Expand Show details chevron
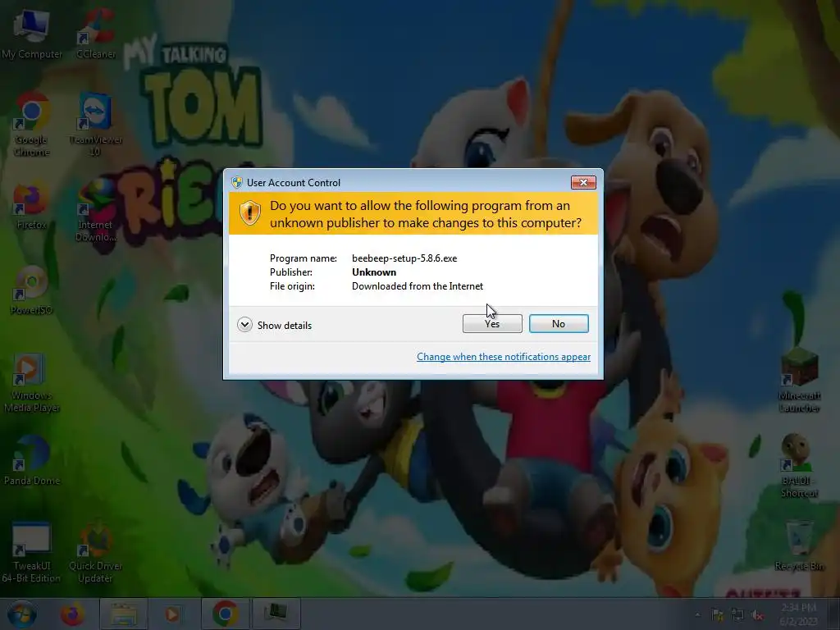 244,325
